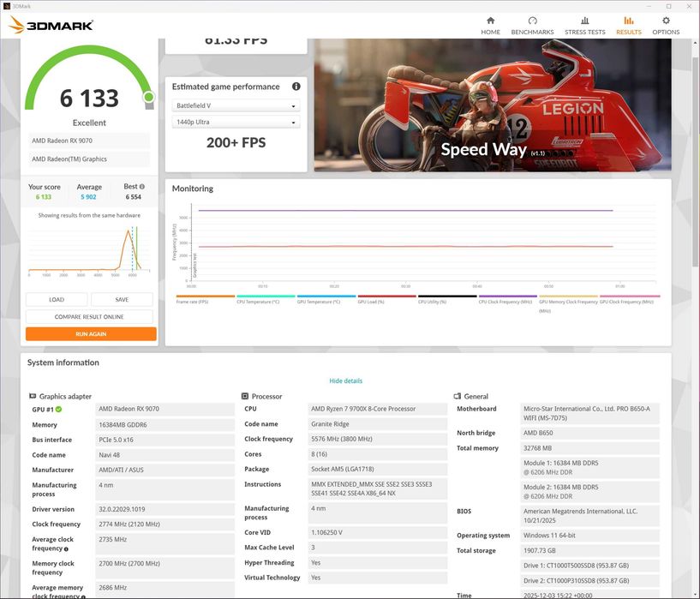This screenshot has height=599, width=700.
Task: Open the Stress Tests tab
Action: pos(585,26)
